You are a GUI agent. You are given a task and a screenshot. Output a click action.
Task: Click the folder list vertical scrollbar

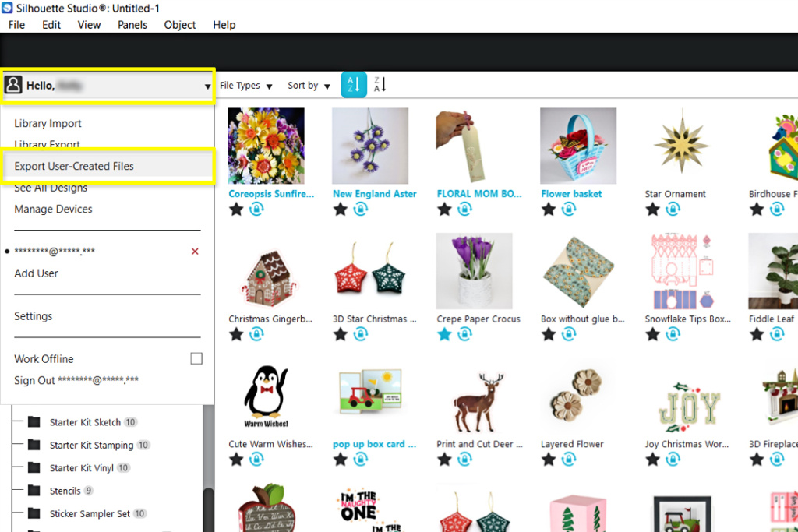tap(207, 506)
